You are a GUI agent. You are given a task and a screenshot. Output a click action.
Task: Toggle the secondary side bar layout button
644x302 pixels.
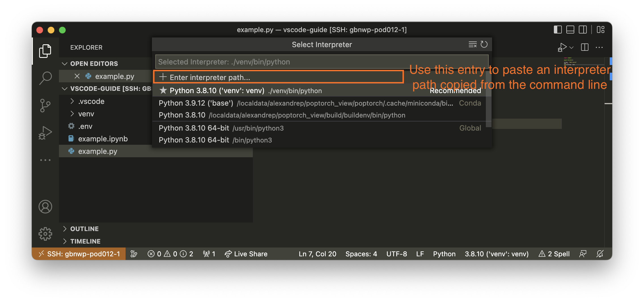point(583,30)
